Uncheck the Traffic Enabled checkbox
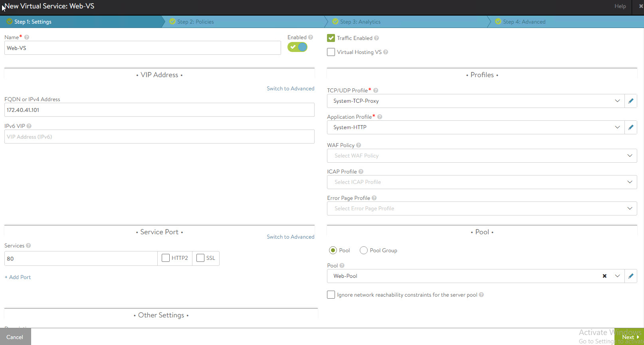 point(331,38)
